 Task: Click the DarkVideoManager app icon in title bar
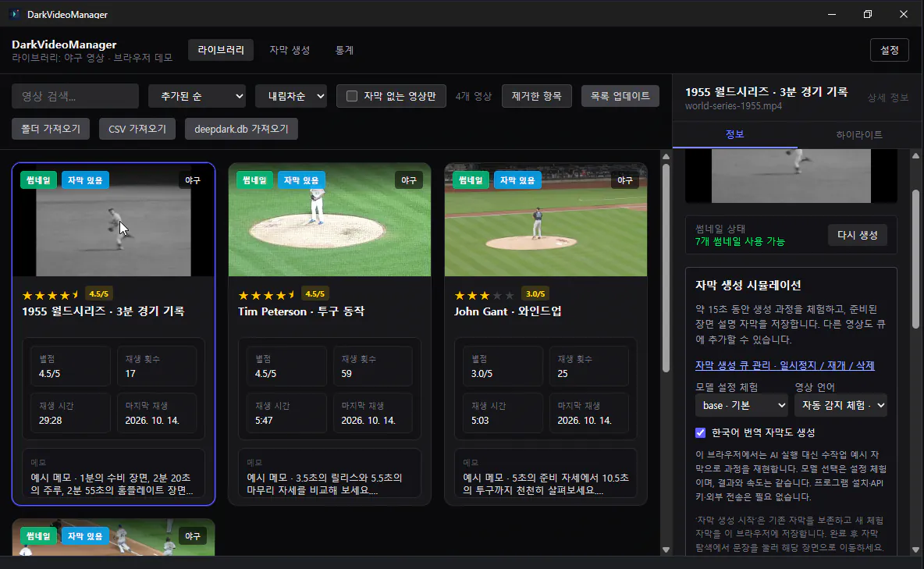[x=15, y=14]
